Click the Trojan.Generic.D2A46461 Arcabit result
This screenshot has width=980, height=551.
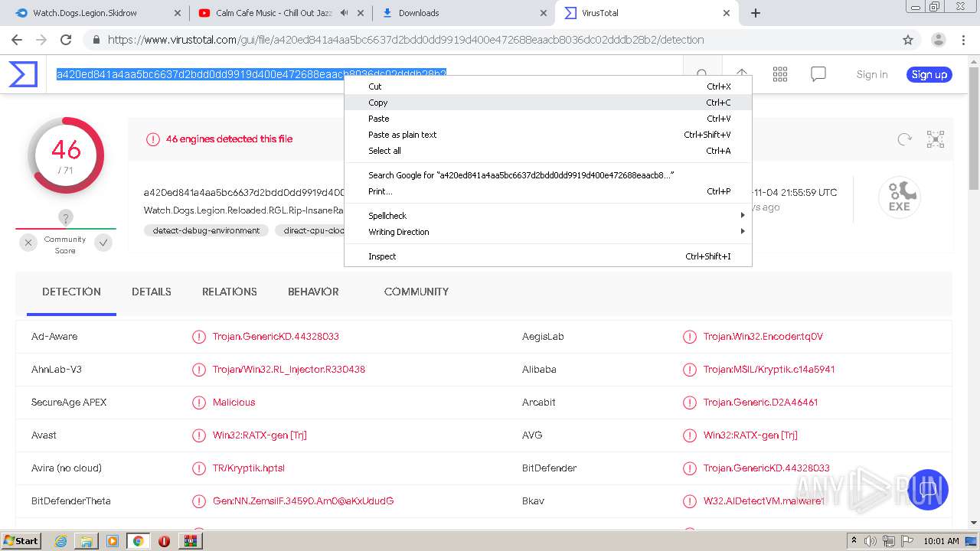click(760, 403)
